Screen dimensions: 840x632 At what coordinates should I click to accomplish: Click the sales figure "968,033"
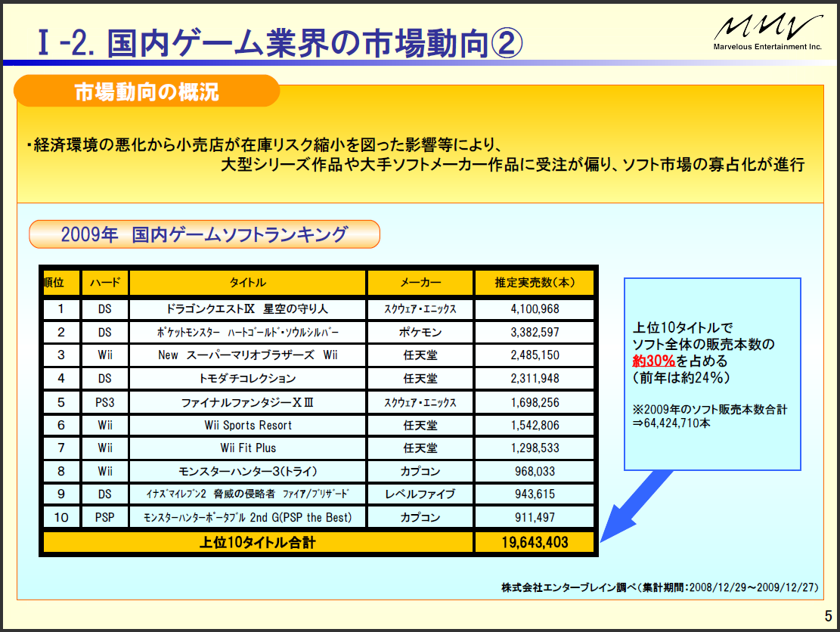[x=535, y=471]
